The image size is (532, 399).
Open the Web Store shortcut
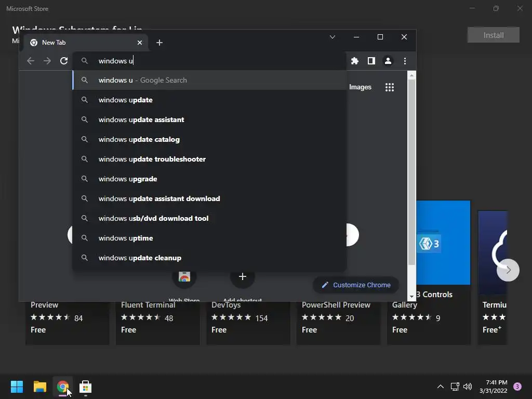[184, 280]
